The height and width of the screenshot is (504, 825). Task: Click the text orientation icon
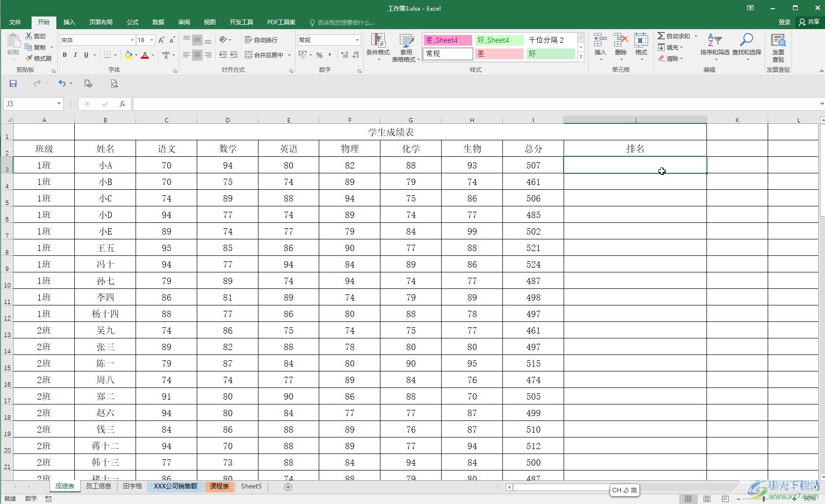[223, 40]
